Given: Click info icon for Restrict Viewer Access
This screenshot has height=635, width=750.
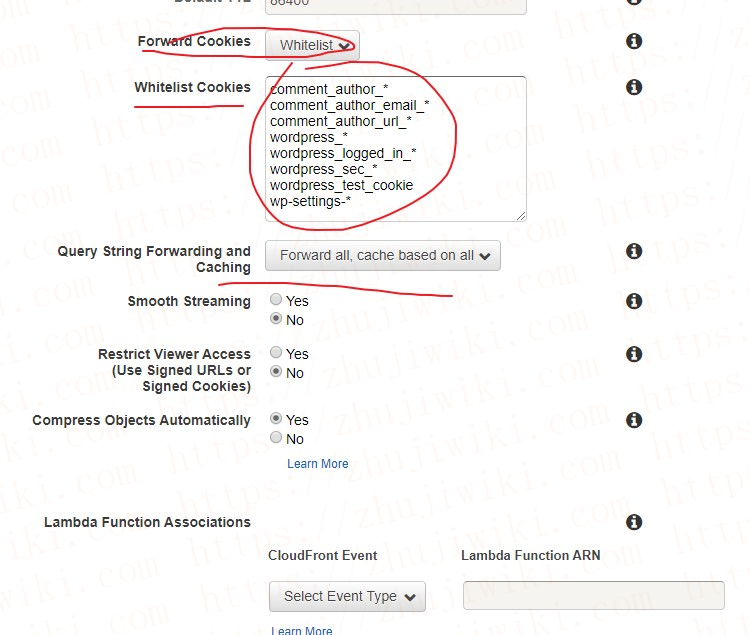Looking at the screenshot, I should (x=634, y=354).
